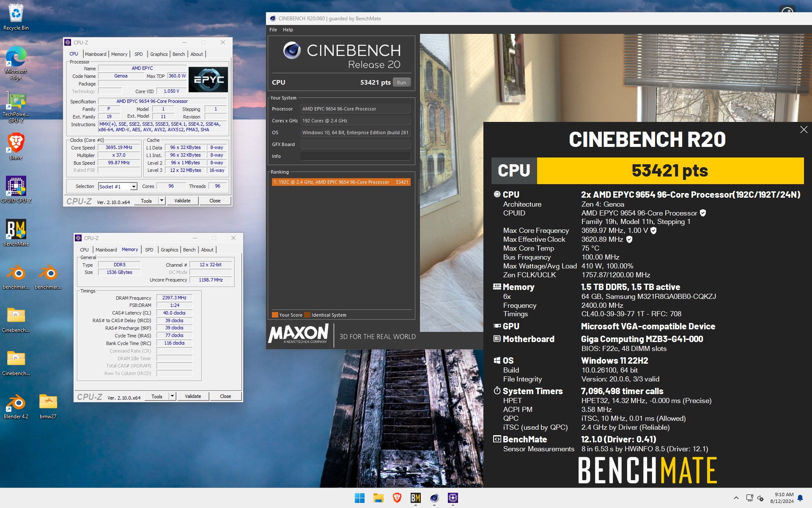
Task: Open BenchMate desktop shortcut
Action: click(16, 233)
